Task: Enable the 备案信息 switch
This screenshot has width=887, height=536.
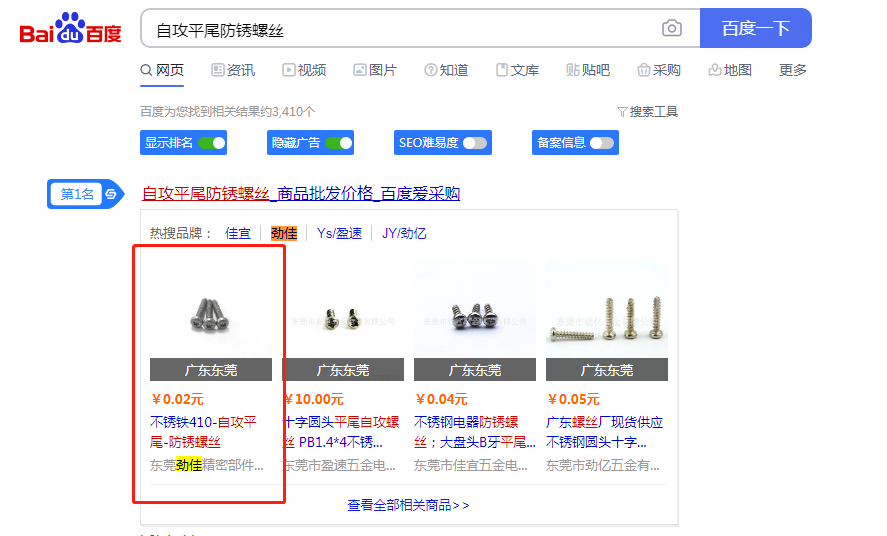Action: (601, 142)
